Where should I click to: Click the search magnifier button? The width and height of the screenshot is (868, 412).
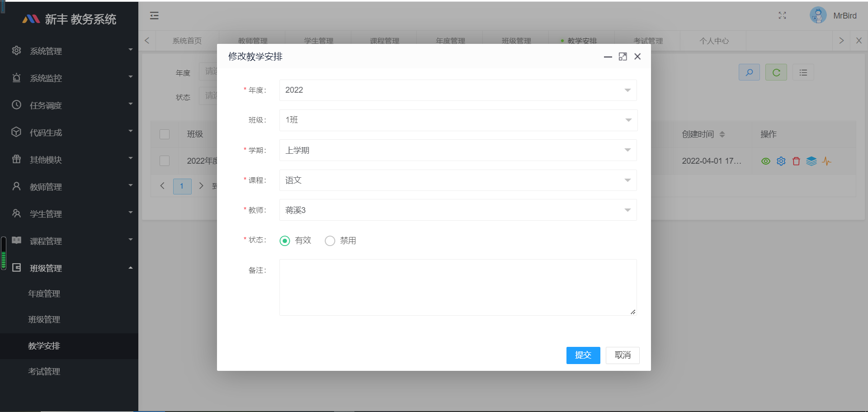749,72
